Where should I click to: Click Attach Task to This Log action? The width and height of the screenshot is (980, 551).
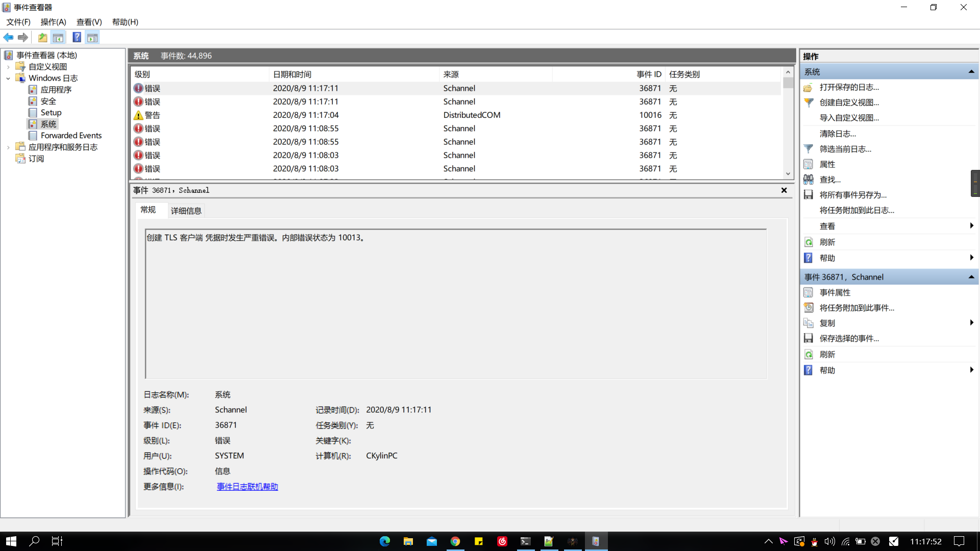tap(857, 210)
